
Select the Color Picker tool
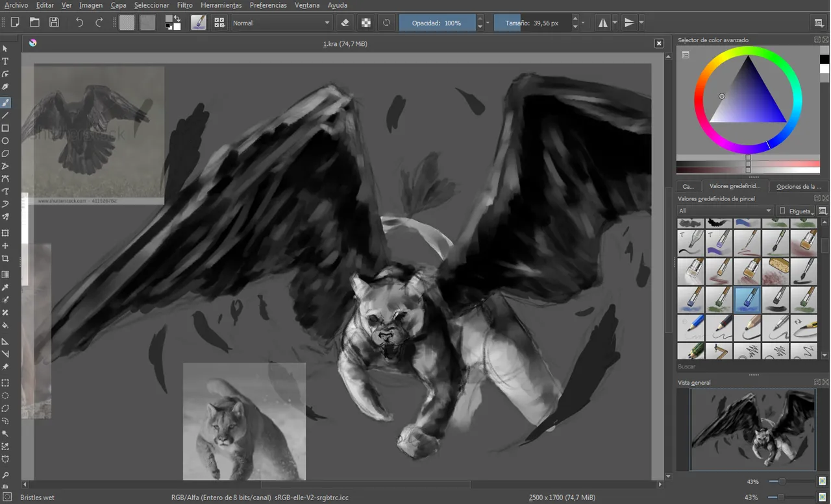5,287
